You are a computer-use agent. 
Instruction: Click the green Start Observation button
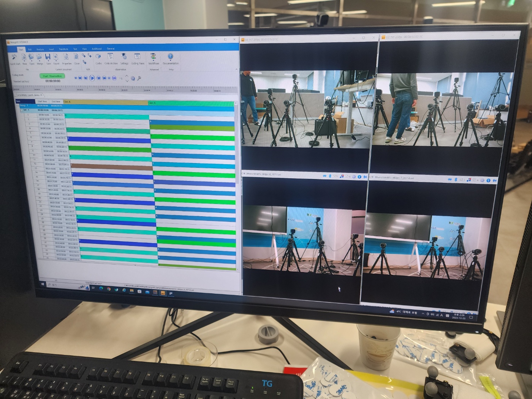[x=52, y=76]
